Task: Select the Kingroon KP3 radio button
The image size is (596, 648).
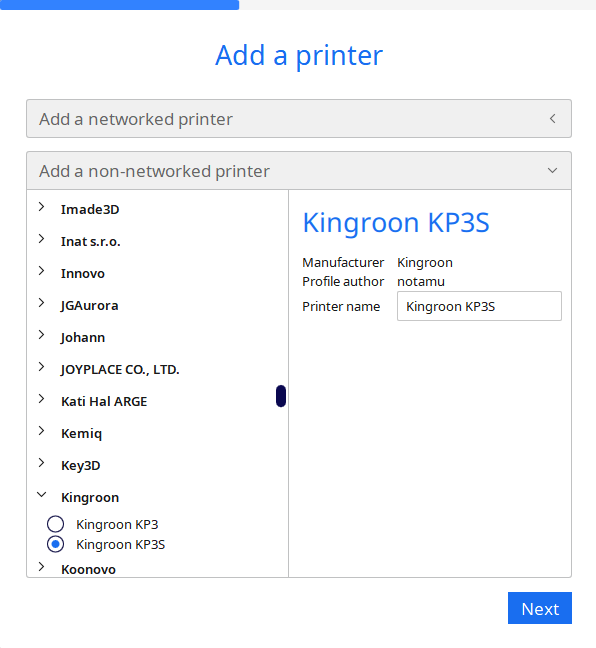Action: click(55, 524)
